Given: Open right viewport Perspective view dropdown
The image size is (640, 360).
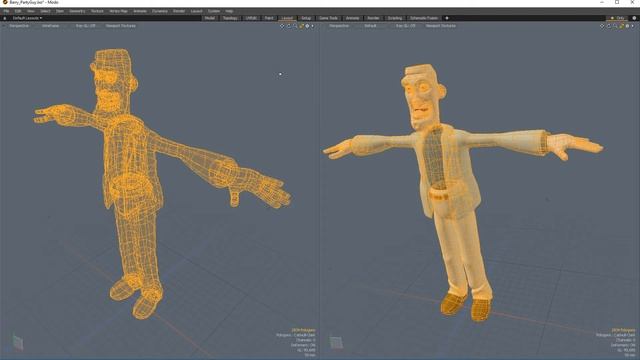Looking at the screenshot, I should click(339, 26).
